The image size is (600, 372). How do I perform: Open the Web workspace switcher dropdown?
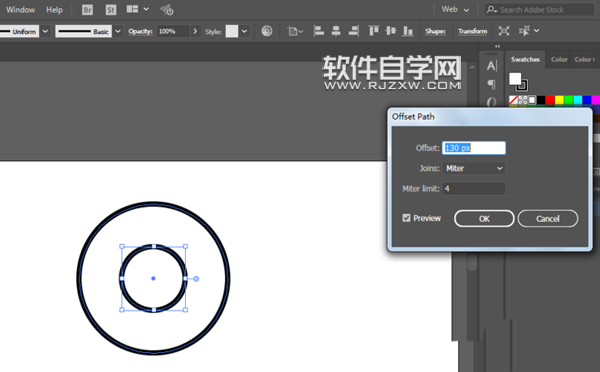(455, 10)
